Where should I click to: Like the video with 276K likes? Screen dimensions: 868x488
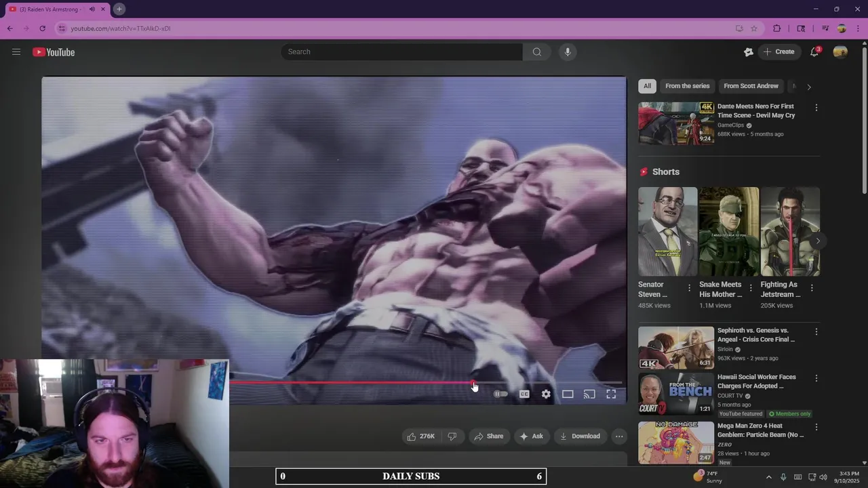(420, 436)
